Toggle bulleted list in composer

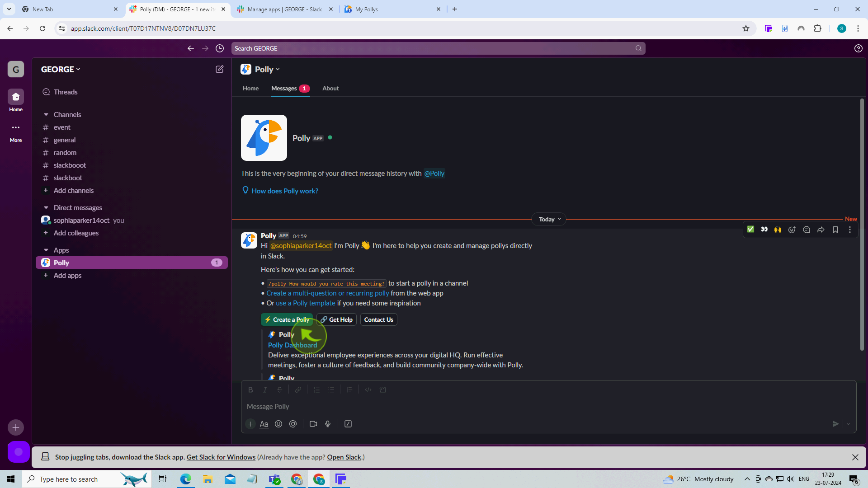pos(331,389)
